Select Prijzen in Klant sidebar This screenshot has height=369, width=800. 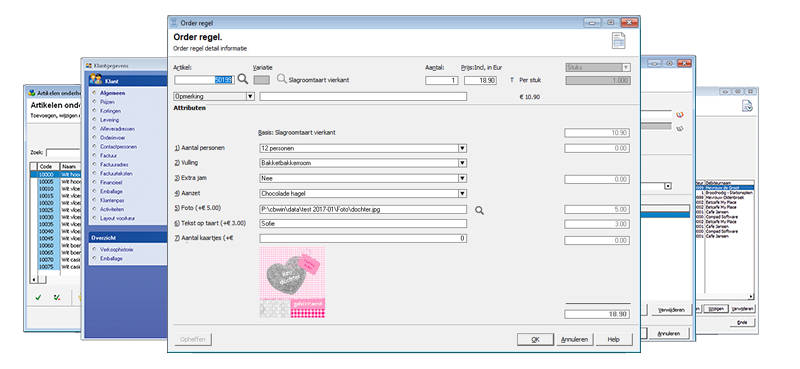[x=108, y=102]
